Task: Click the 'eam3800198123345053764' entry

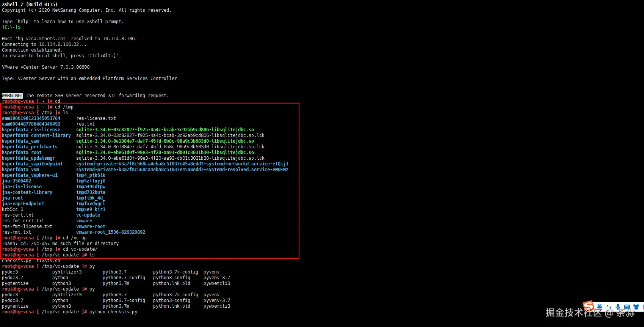Action: (x=31, y=118)
